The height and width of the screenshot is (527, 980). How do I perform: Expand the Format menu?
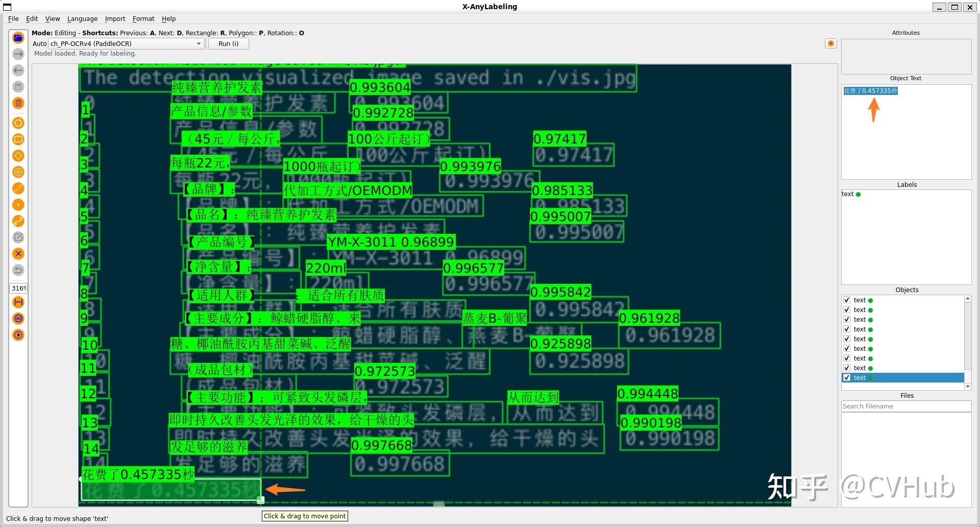point(143,19)
